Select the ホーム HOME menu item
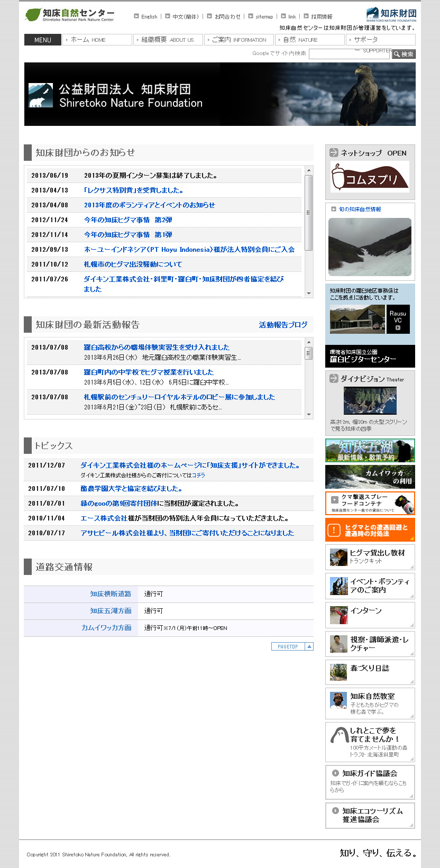 97,40
